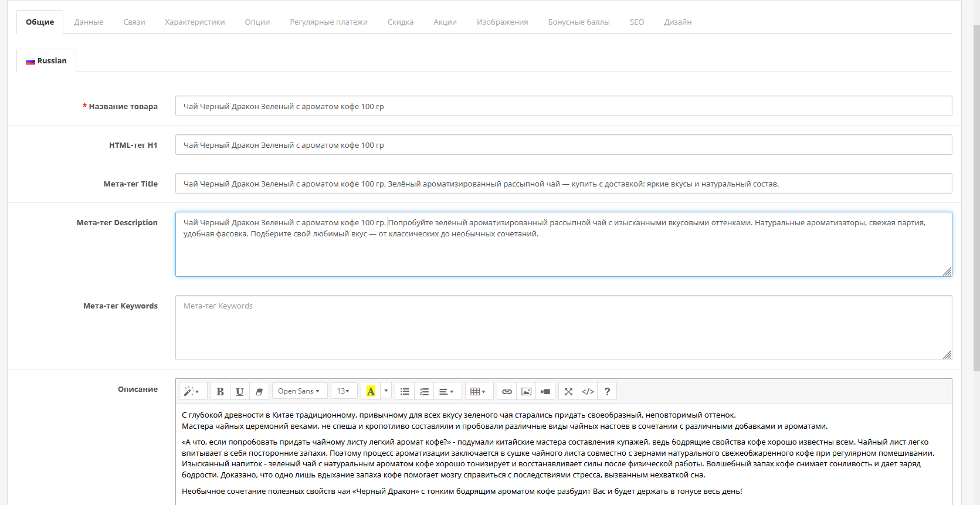This screenshot has width=980, height=505.
Task: Click the Мета-тег Keywords text area
Action: point(564,327)
